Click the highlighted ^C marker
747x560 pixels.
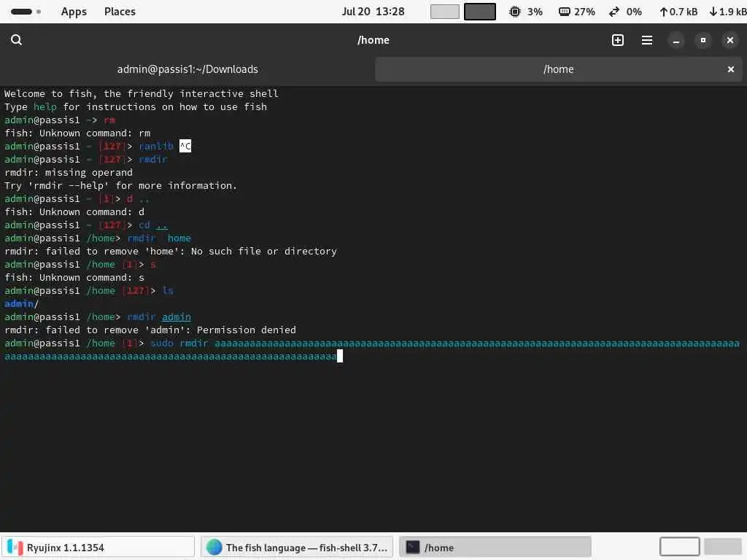[x=185, y=146]
